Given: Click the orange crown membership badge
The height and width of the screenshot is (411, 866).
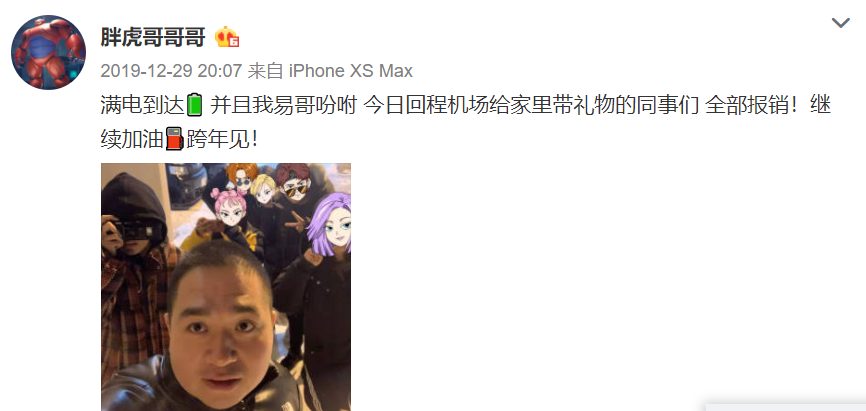Looking at the screenshot, I should point(226,38).
